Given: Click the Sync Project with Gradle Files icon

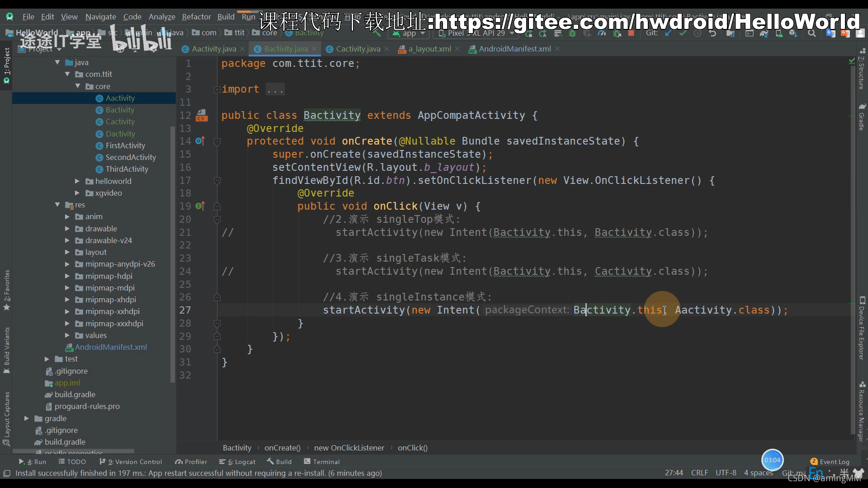Looking at the screenshot, I should pyautogui.click(x=764, y=33).
